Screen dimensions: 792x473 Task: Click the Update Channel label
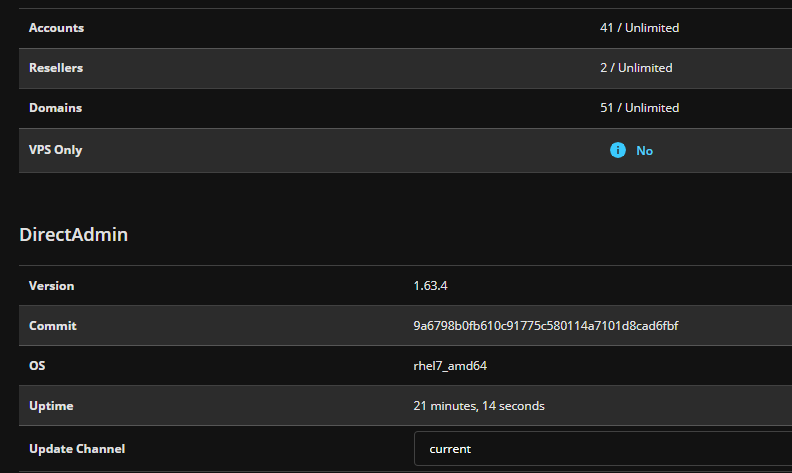pyautogui.click(x=77, y=448)
